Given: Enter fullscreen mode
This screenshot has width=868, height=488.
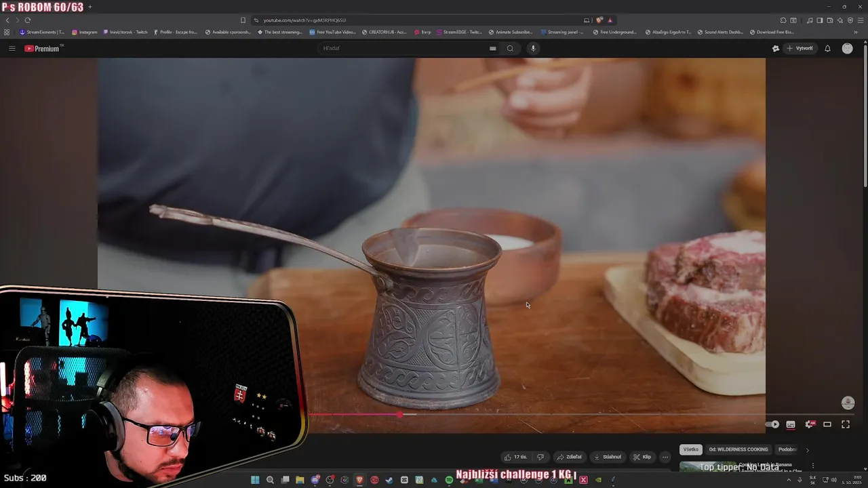Looking at the screenshot, I should click(846, 424).
